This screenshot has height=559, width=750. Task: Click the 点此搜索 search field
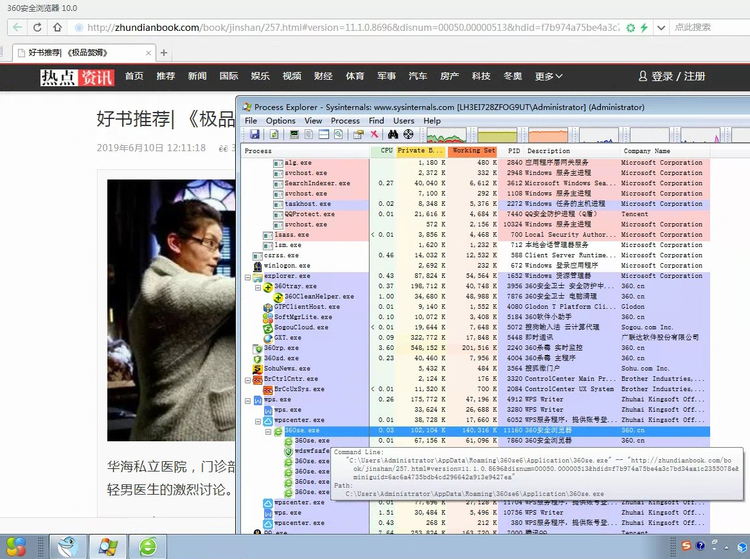(710, 28)
